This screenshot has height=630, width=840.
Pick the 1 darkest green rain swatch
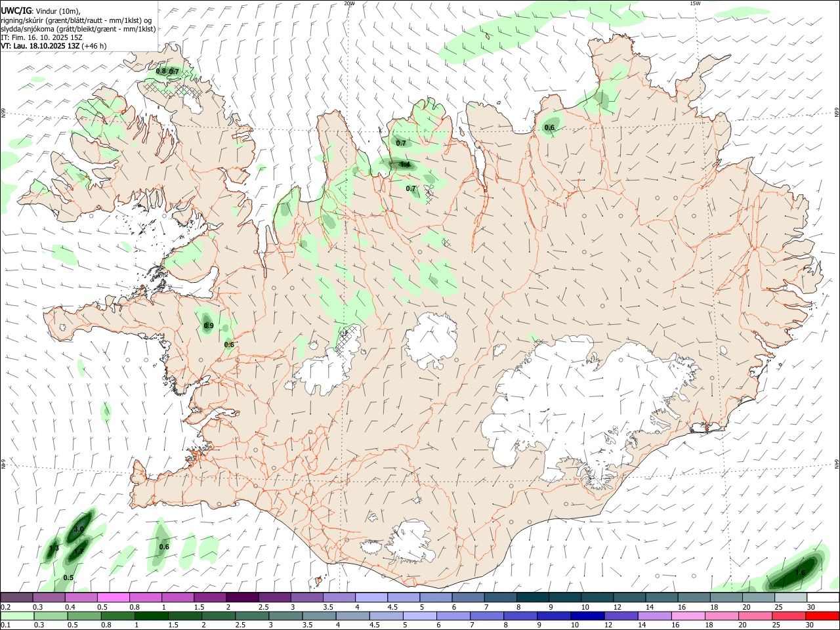coord(151,616)
